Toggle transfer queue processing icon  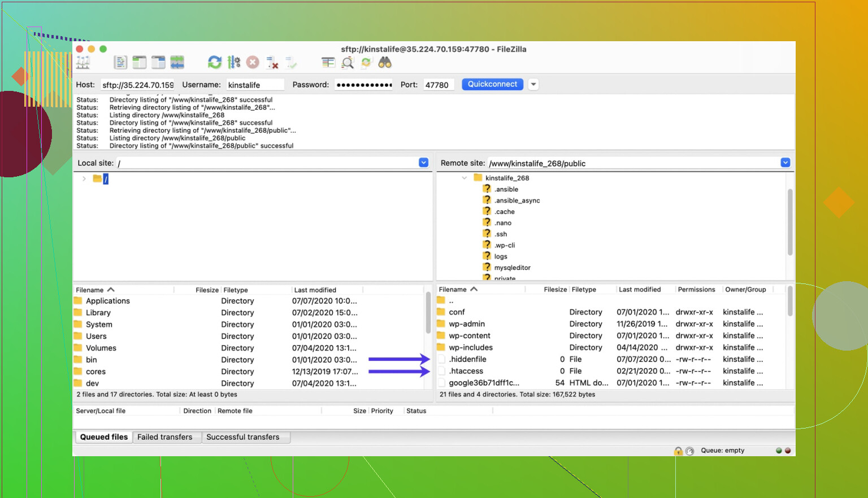(234, 62)
